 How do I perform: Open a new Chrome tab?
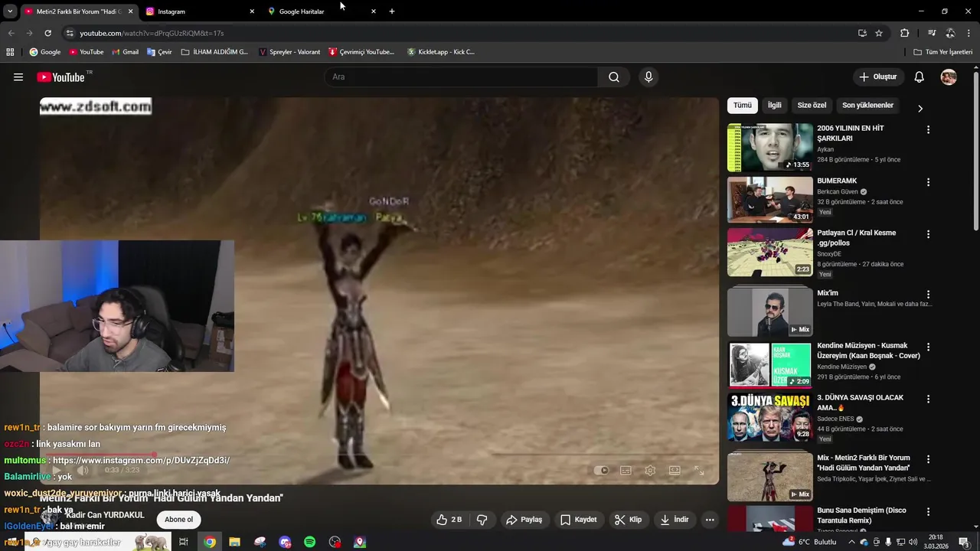coord(392,11)
